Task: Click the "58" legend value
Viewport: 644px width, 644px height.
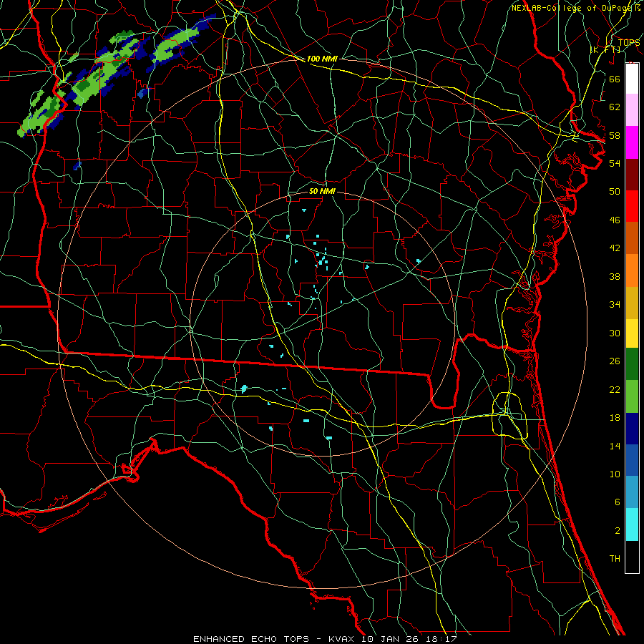Action: pyautogui.click(x=615, y=135)
